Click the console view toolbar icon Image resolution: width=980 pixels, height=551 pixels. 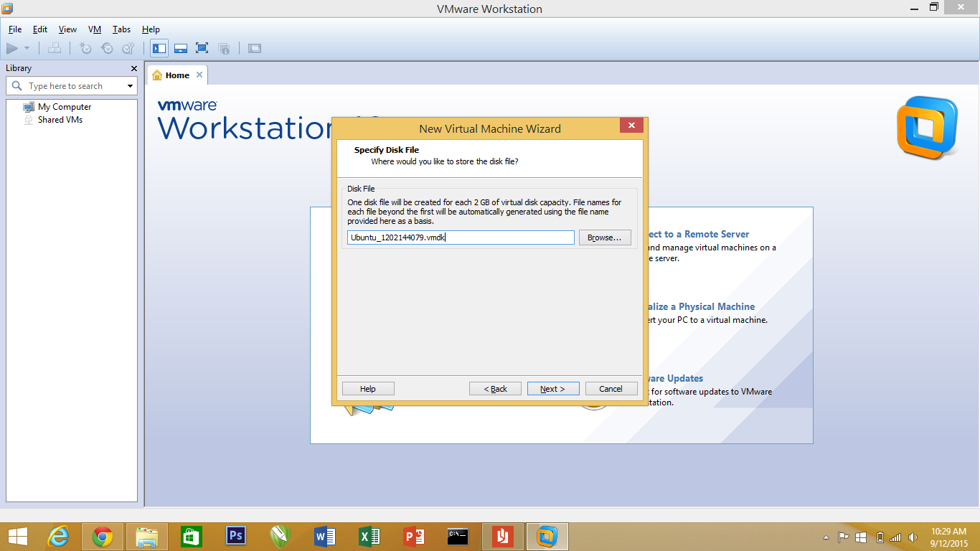point(255,48)
